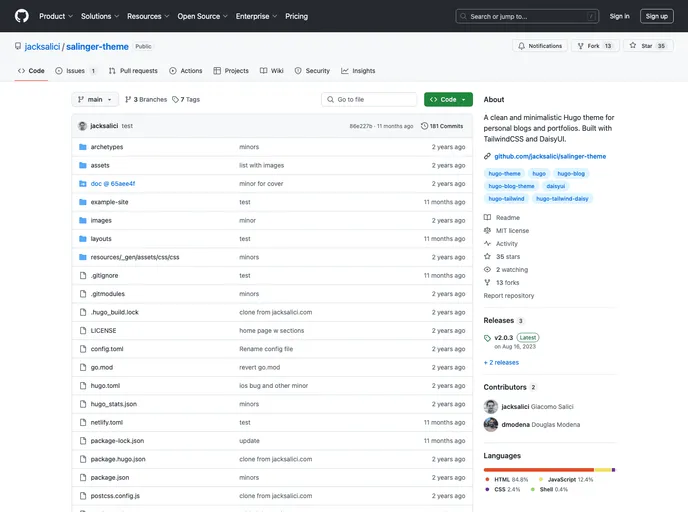
Task: Click the dmodena contributor avatar
Action: (x=491, y=425)
